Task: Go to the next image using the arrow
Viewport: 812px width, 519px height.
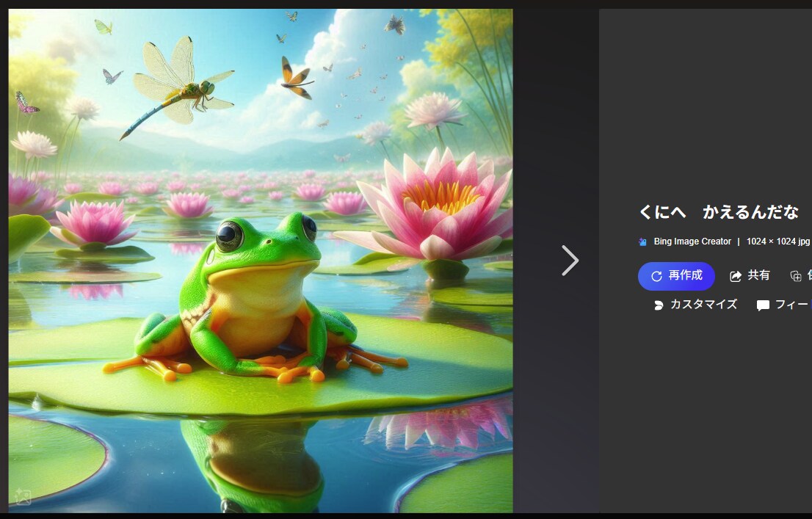Action: pos(570,261)
